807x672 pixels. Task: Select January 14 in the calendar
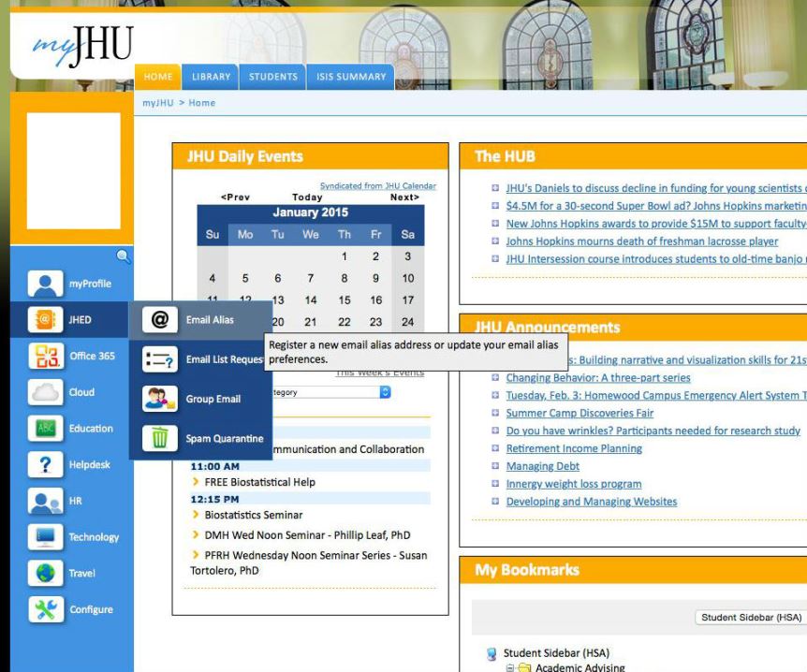(310, 300)
